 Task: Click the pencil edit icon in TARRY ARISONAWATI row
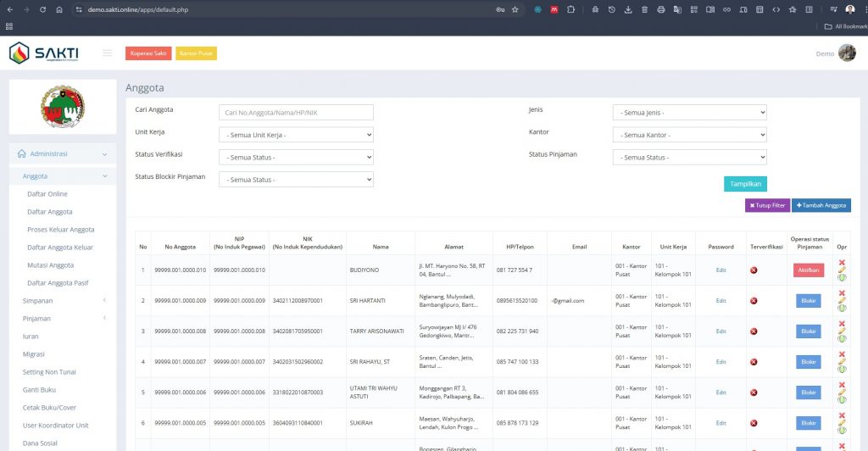842,331
